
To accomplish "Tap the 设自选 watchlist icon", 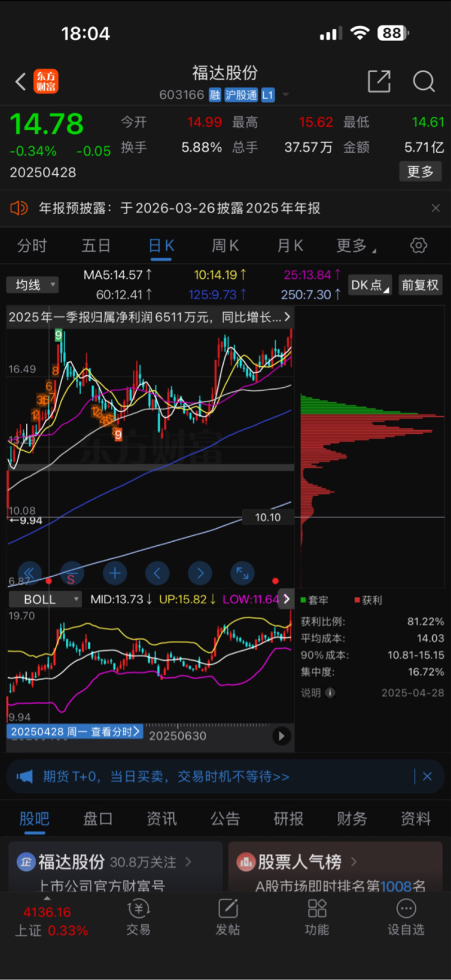I will 406,918.
